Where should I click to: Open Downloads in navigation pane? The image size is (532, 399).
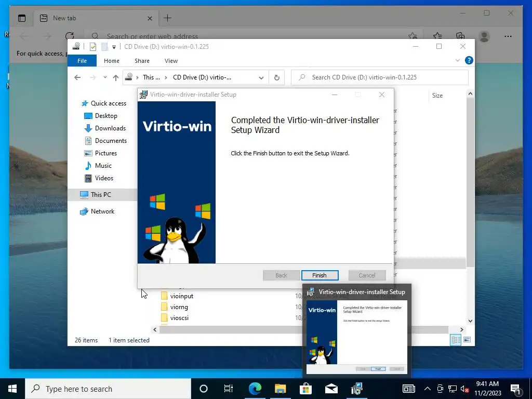pos(105,128)
